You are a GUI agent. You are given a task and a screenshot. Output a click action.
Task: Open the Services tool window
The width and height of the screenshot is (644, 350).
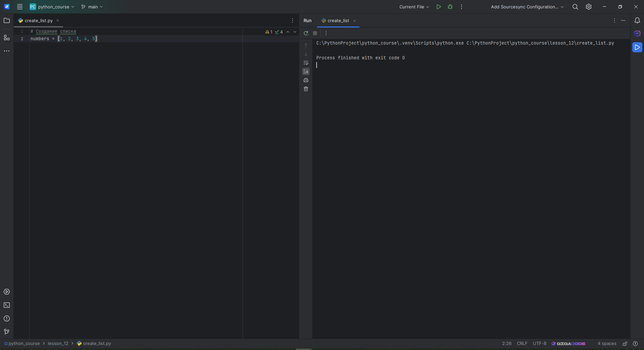tap(6, 292)
